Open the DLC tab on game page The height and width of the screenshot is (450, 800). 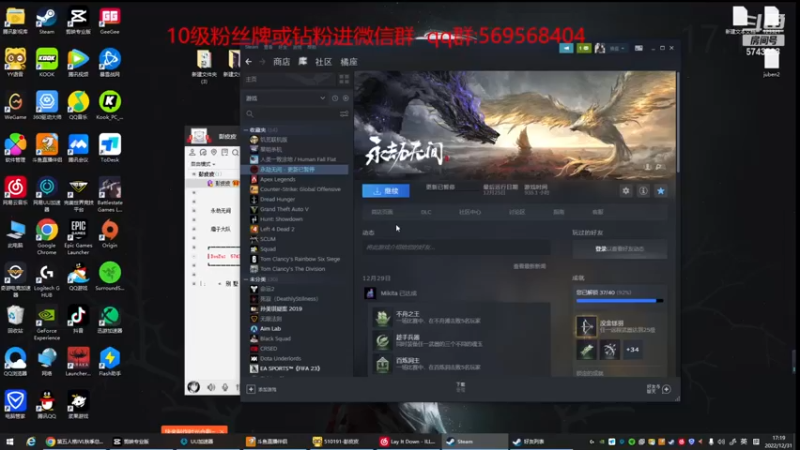click(426, 212)
